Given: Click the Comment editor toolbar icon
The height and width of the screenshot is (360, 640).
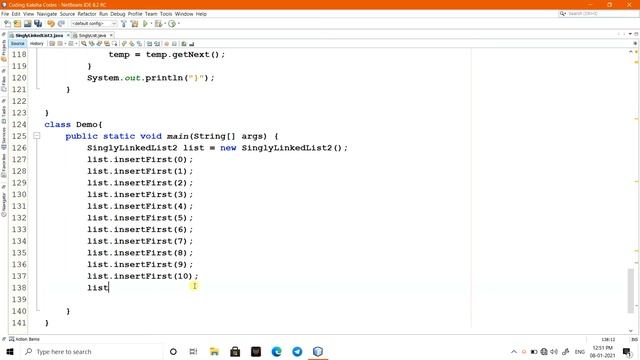Looking at the screenshot, I should [184, 44].
